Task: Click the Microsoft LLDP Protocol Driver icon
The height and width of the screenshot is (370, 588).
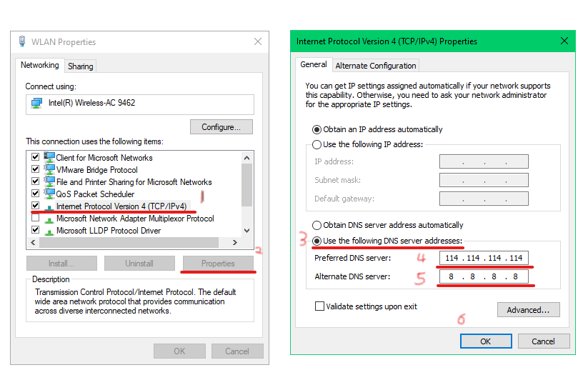Action: pos(49,231)
